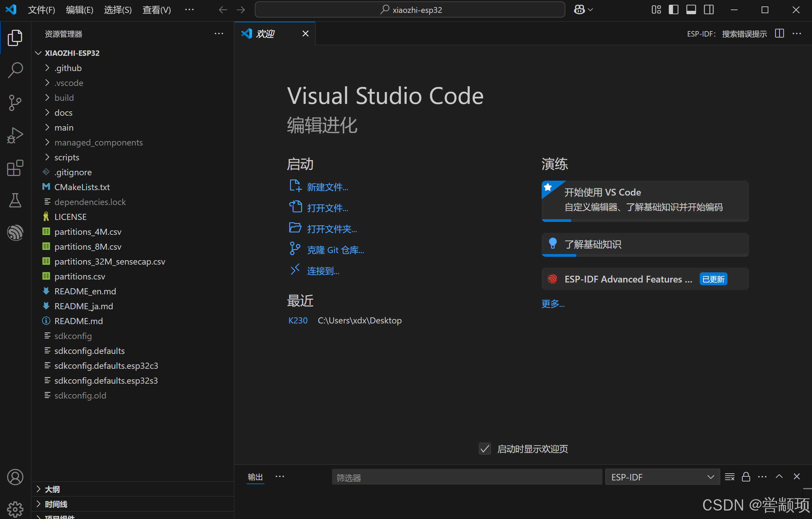
Task: Clear the output panel
Action: coord(729,477)
